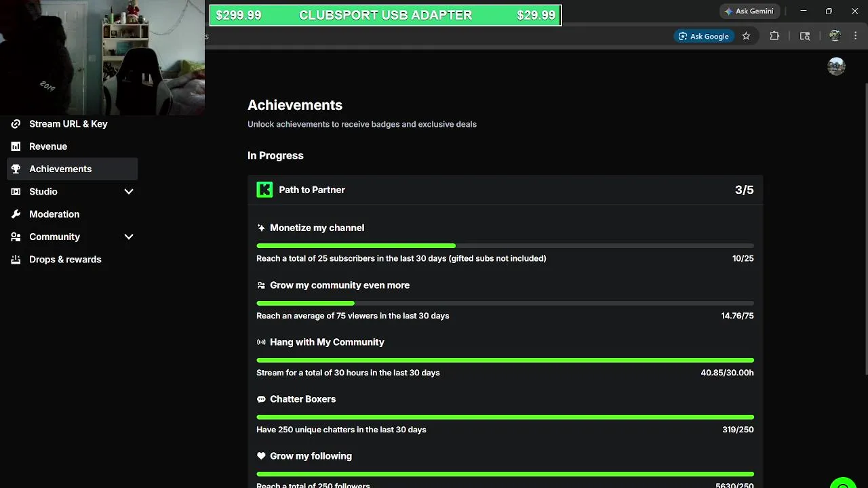Click the Hang with My Community title

coord(327,342)
